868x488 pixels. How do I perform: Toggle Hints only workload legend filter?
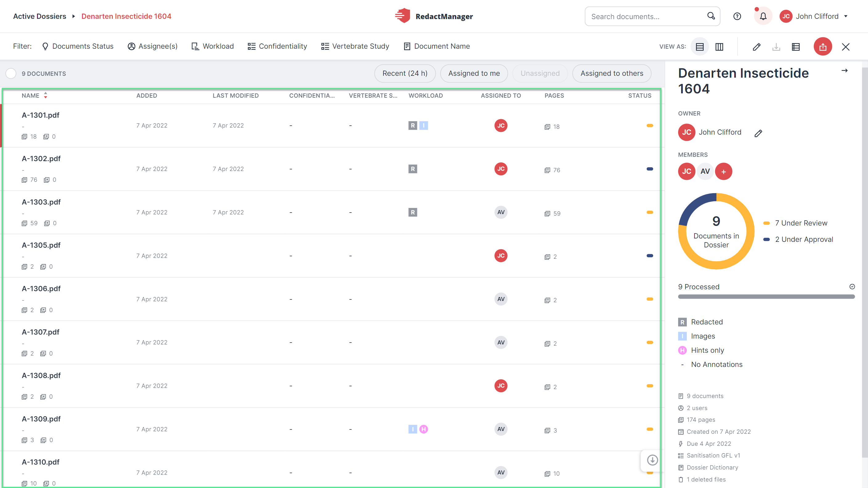pos(701,350)
